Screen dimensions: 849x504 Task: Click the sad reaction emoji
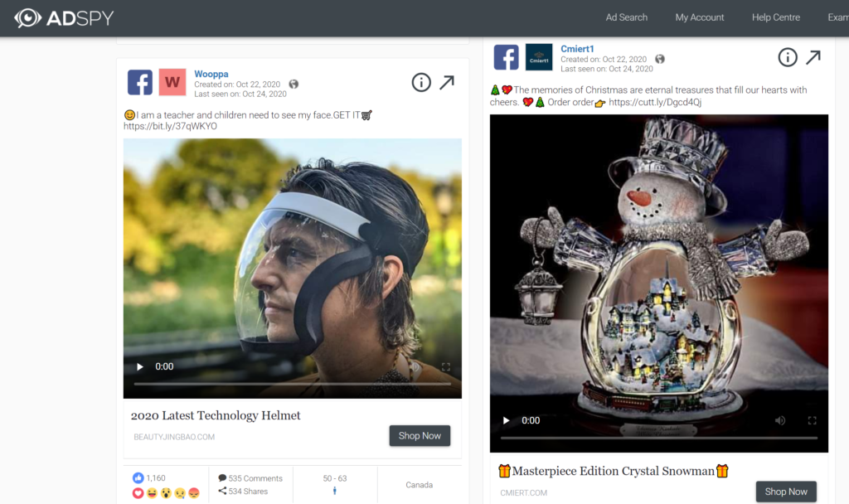(x=180, y=493)
